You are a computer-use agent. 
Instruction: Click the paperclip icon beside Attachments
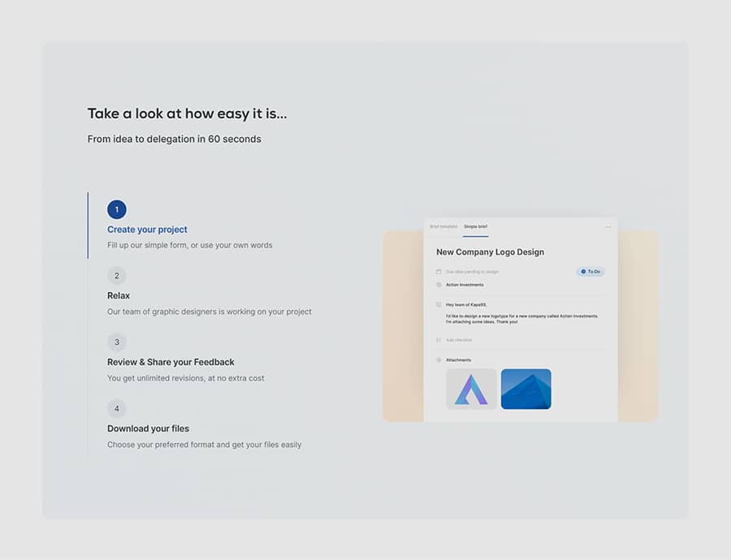click(439, 360)
